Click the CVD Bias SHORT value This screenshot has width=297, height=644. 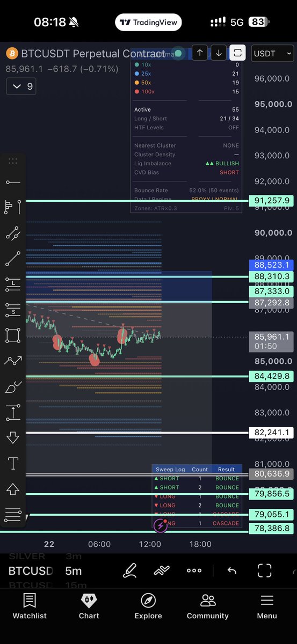click(229, 172)
